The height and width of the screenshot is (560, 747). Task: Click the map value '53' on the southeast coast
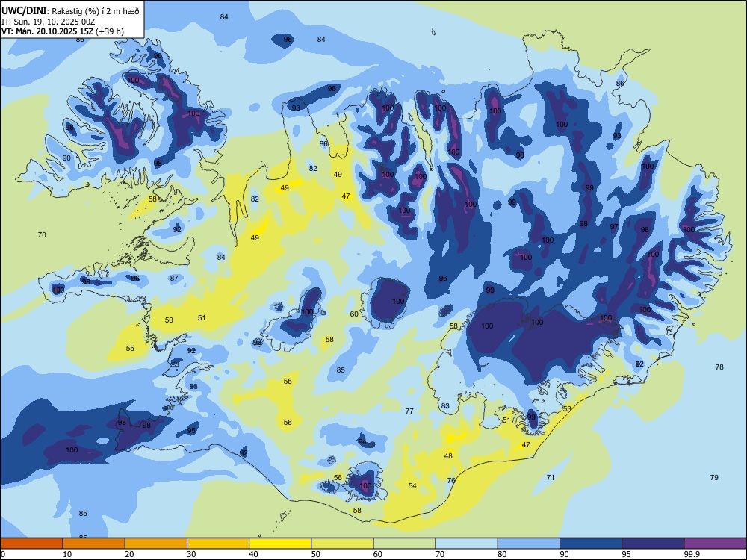(x=567, y=408)
